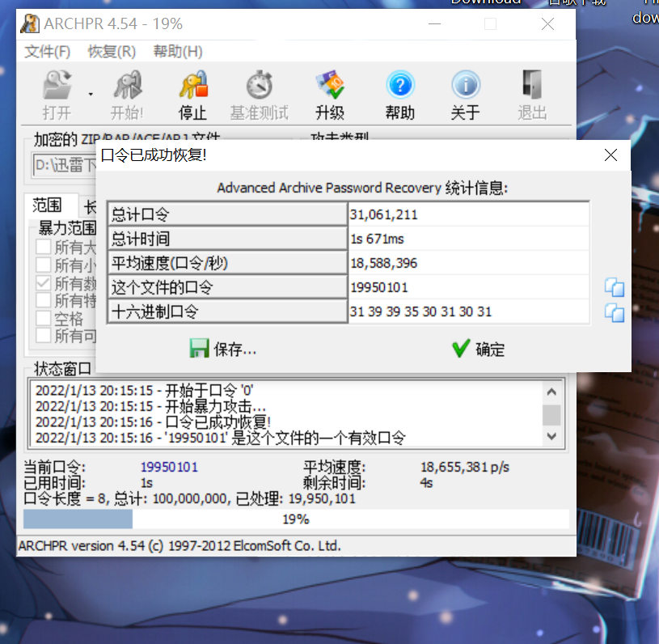The height and width of the screenshot is (644, 659).
Task: Close the ARCHPR main window
Action: [547, 24]
